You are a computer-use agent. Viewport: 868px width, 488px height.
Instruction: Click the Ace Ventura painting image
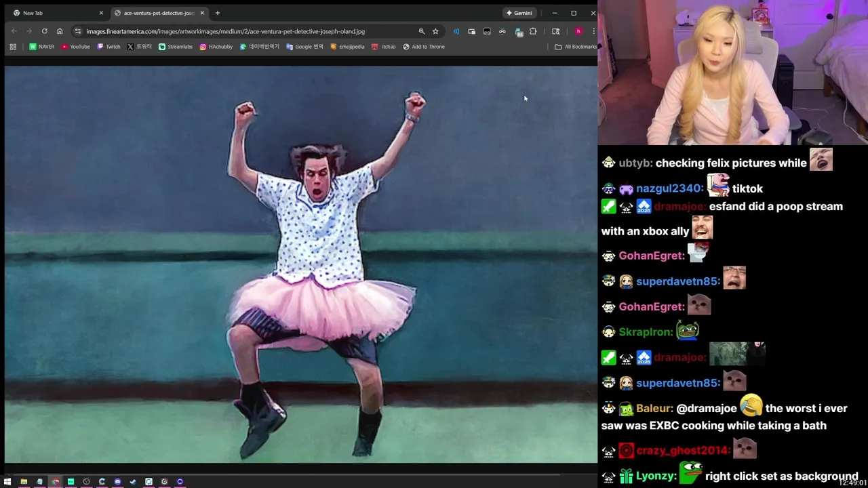(x=300, y=264)
